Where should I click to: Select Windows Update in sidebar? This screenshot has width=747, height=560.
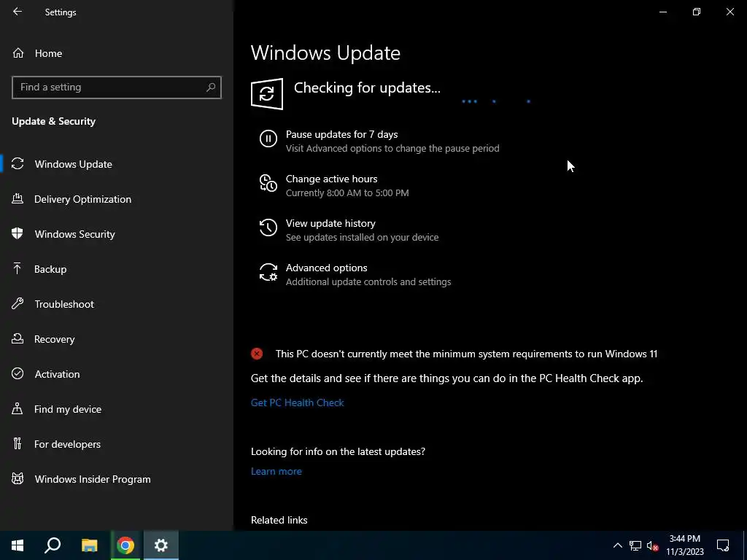117,164
